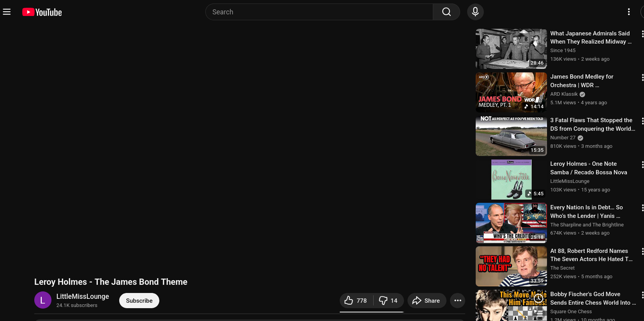Screen dimensions: 644x321
Task: Open the Bossa Nova album thumbnail
Action: (511, 179)
